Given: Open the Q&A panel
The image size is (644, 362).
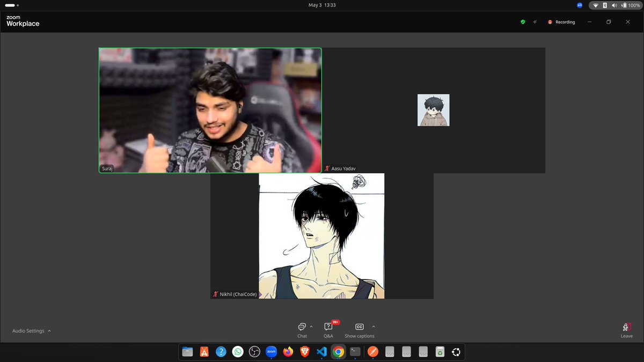Looking at the screenshot, I should (x=328, y=330).
